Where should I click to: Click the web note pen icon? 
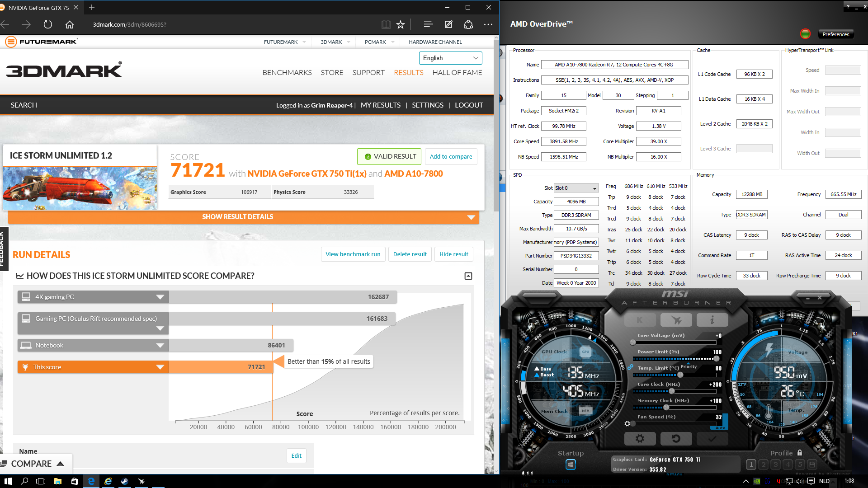pyautogui.click(x=448, y=24)
